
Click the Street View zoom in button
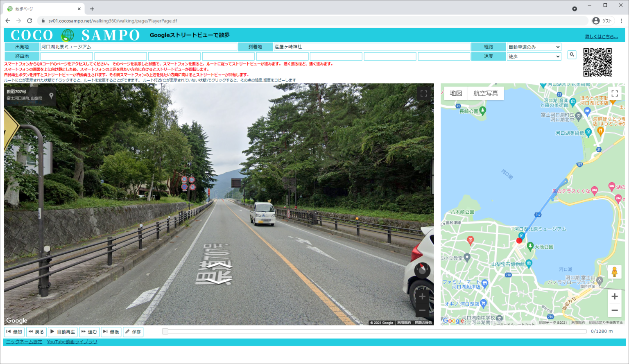coord(422,296)
